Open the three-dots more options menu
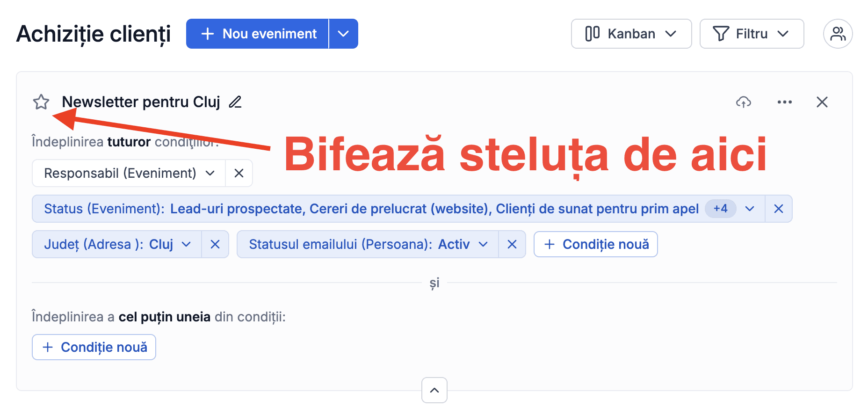868x407 pixels. [x=785, y=102]
